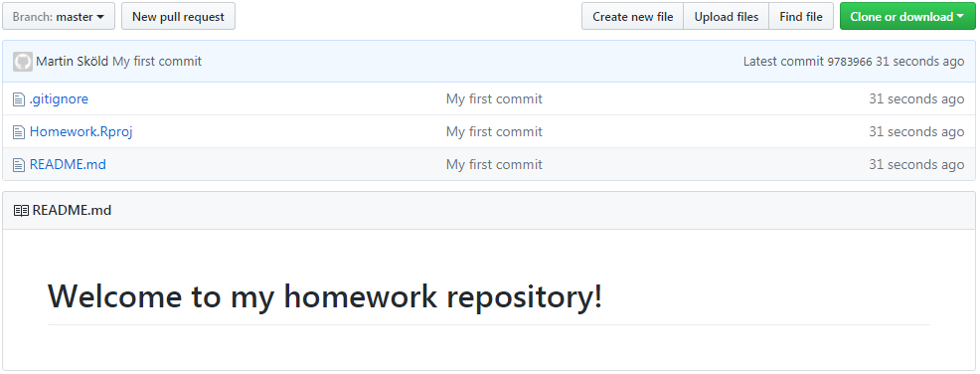This screenshot has height=374, width=980.
Task: Click My first commit message in header bar
Action: point(157,62)
